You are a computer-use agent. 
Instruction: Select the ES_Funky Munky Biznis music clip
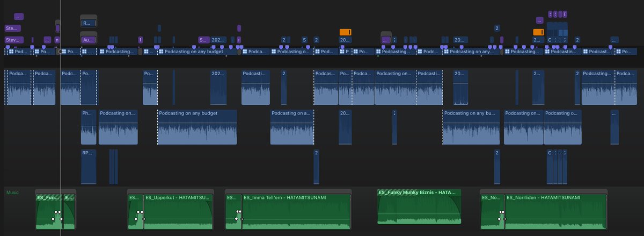[x=420, y=206]
